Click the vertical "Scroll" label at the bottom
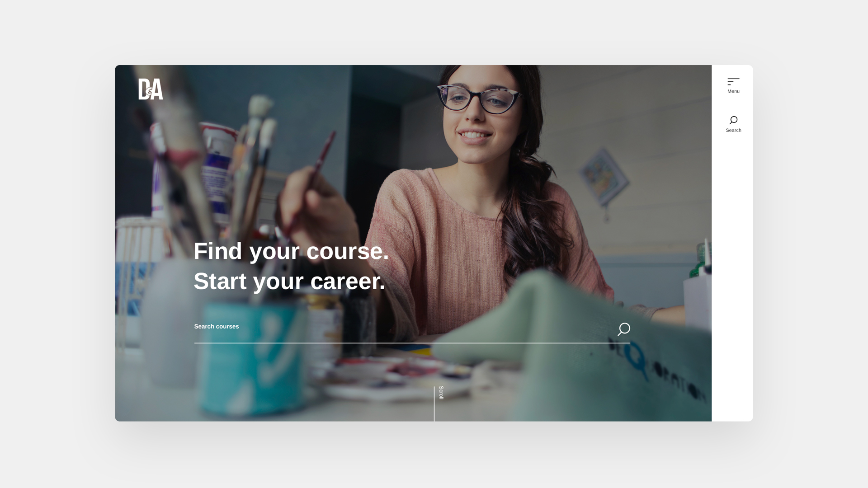This screenshot has height=488, width=868. tap(441, 393)
